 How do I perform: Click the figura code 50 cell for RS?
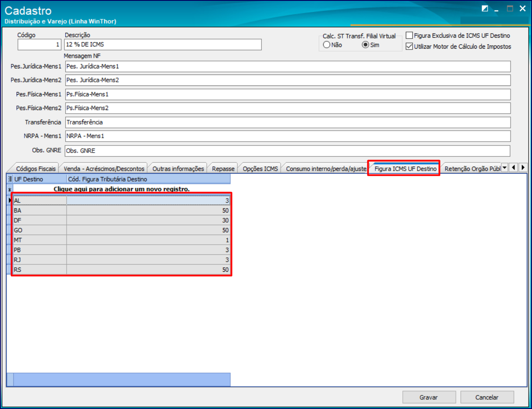[x=148, y=270]
